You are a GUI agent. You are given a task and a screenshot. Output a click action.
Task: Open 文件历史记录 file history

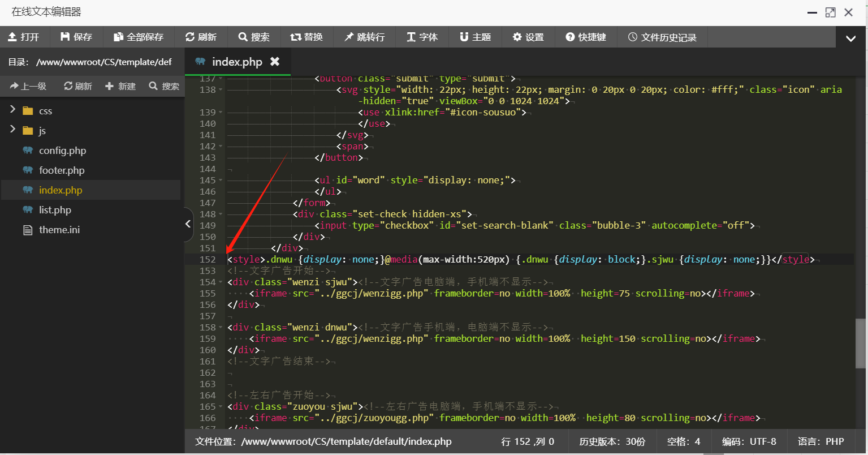coord(662,37)
